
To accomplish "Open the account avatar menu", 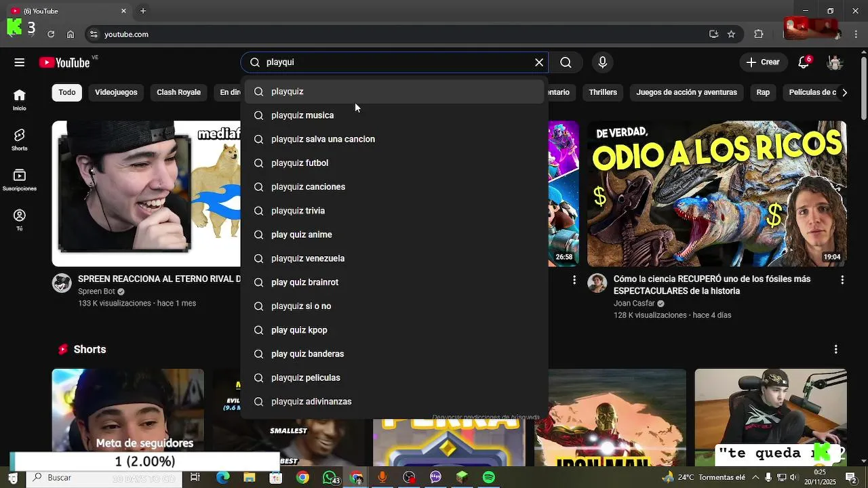I will click(835, 62).
